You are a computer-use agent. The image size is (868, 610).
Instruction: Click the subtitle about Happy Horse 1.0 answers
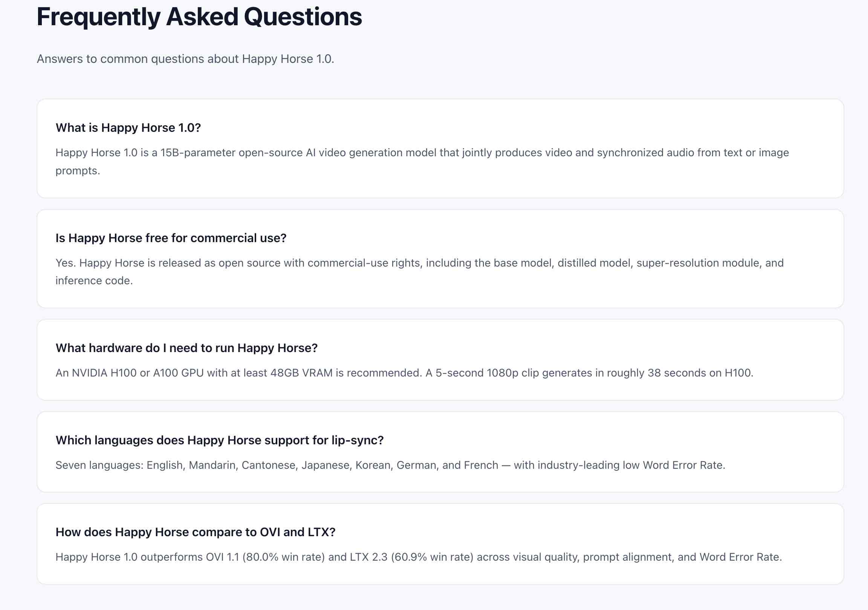[x=185, y=59]
